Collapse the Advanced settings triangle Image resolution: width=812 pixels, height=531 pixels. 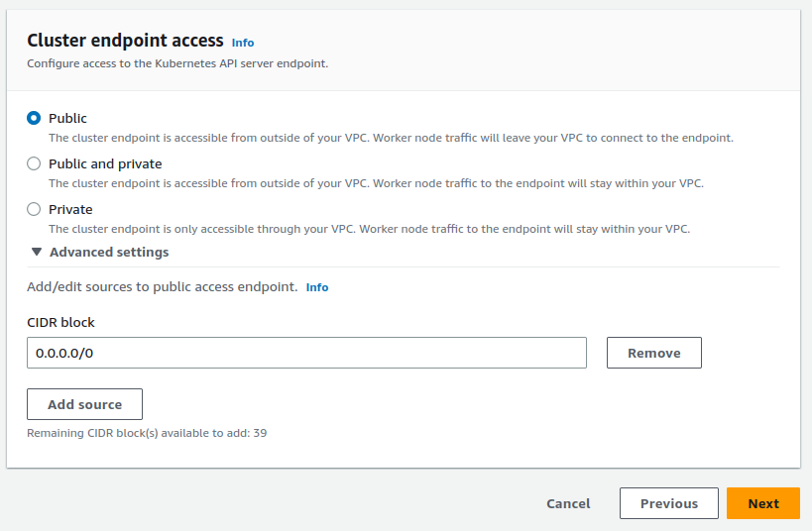coord(37,253)
